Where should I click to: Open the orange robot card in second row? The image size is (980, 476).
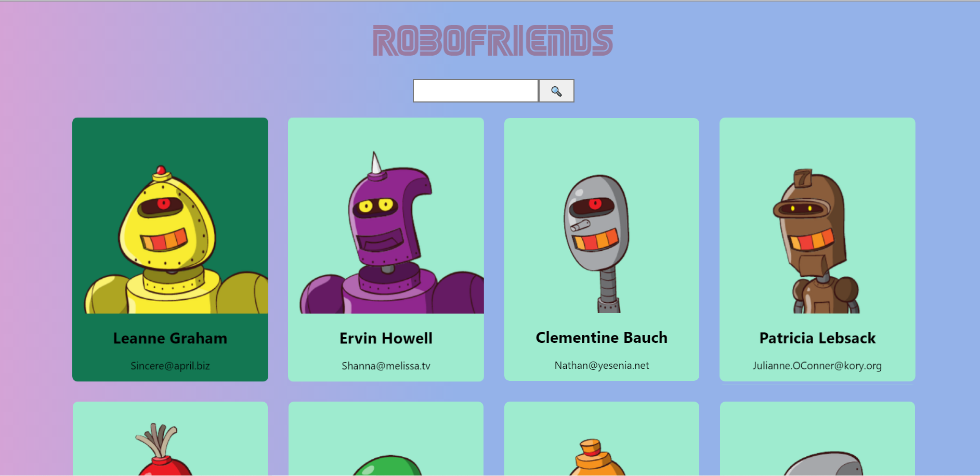[x=602, y=439]
